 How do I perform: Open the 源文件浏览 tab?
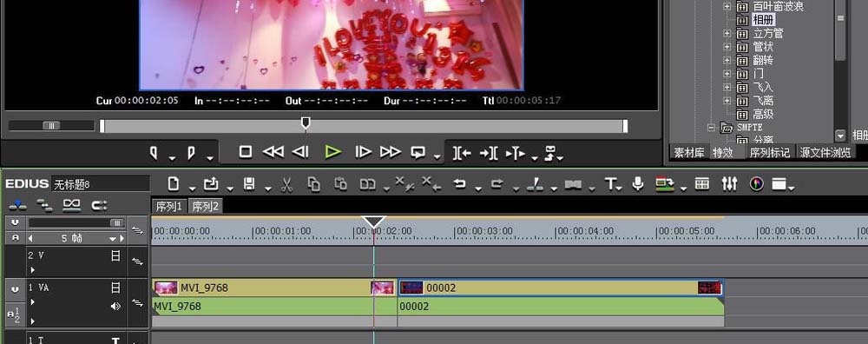click(x=825, y=152)
